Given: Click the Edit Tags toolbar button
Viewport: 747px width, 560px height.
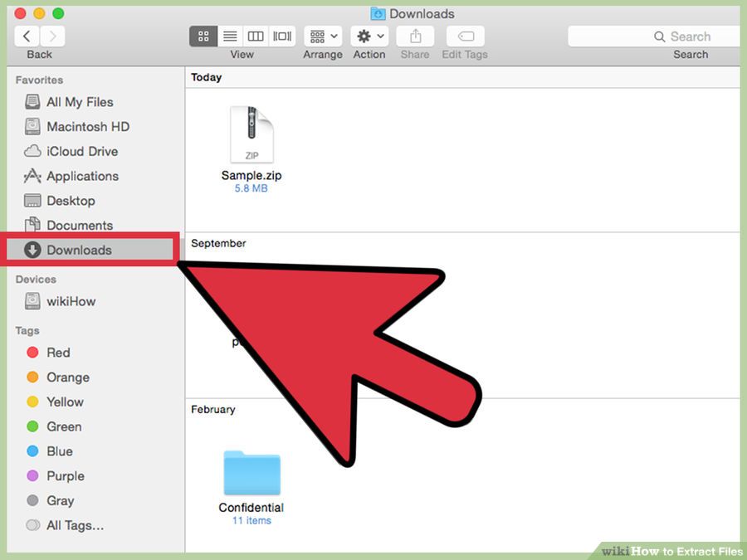Looking at the screenshot, I should pyautogui.click(x=466, y=37).
